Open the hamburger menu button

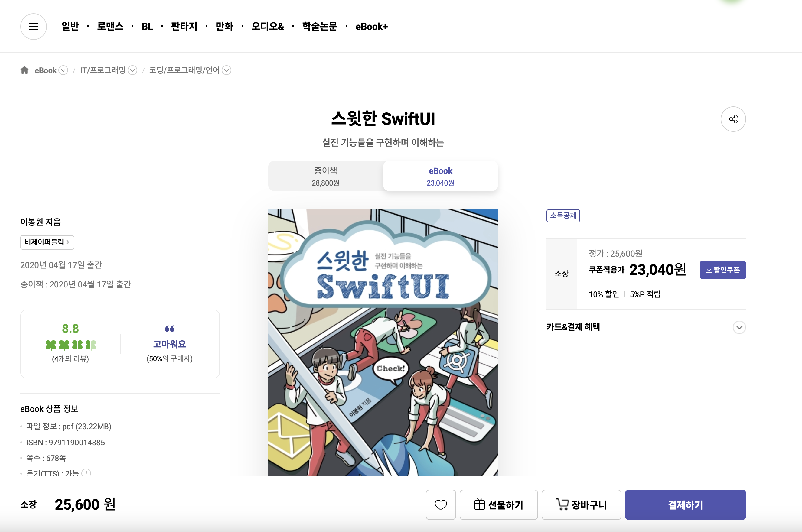click(33, 27)
